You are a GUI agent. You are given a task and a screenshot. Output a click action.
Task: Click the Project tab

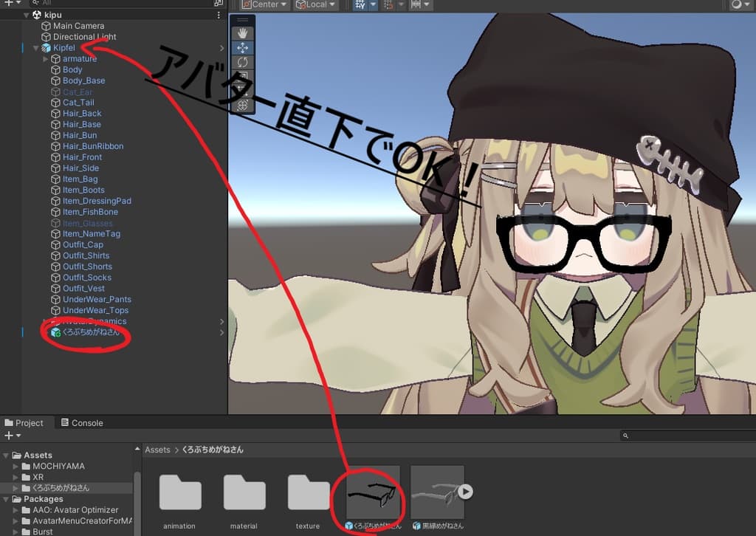click(x=27, y=422)
